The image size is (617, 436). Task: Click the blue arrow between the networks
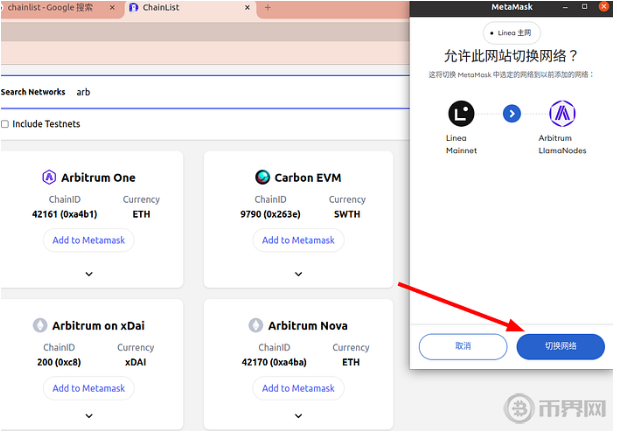512,114
